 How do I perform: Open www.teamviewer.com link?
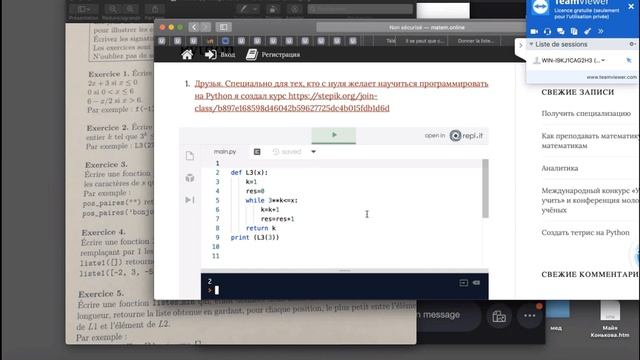point(611,77)
